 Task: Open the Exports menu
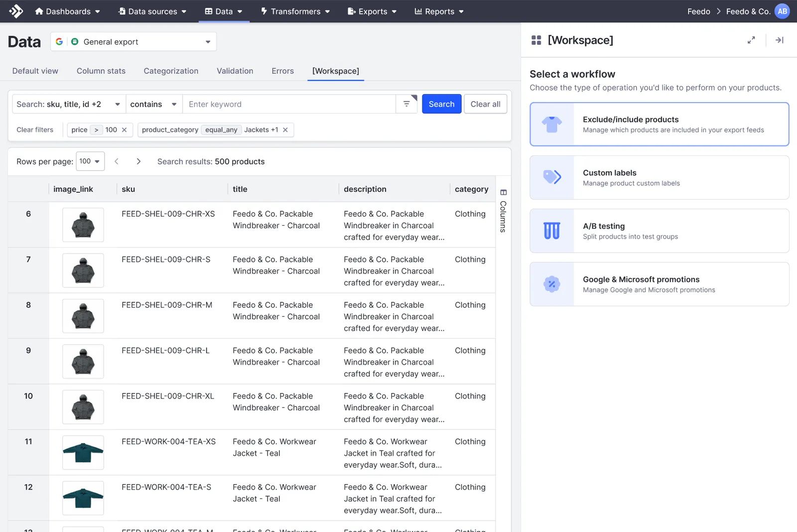click(372, 11)
